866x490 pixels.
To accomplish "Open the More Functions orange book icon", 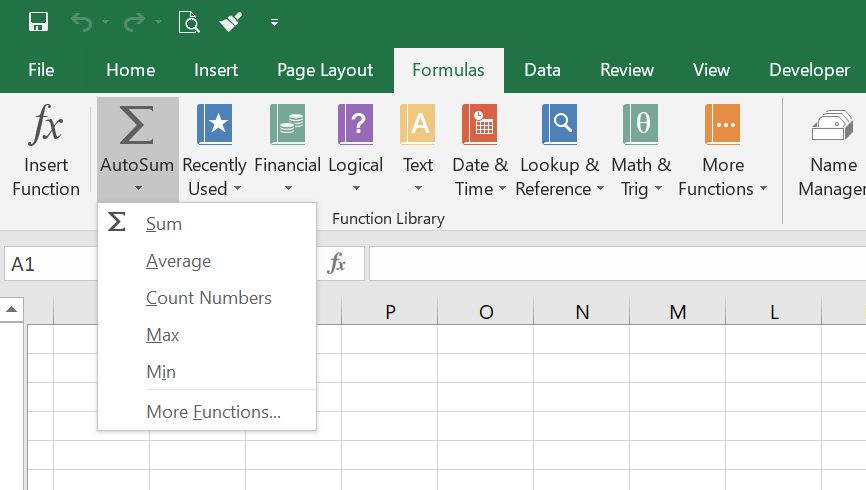I will tap(722, 125).
